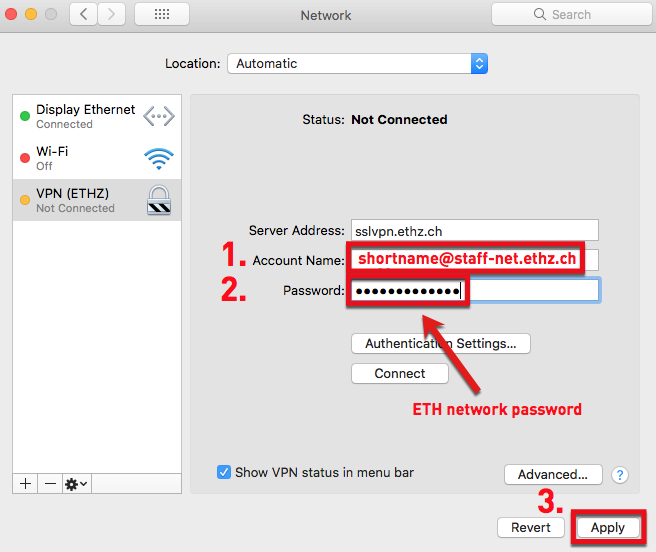Click the back navigation arrow

84,15
